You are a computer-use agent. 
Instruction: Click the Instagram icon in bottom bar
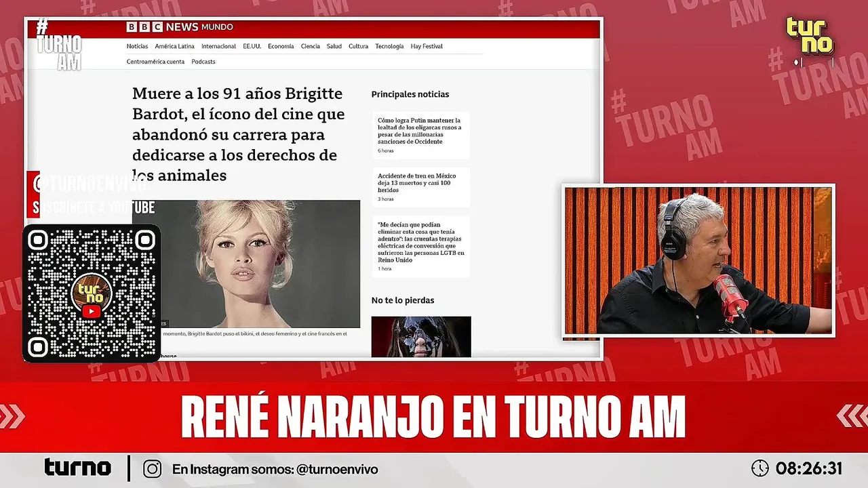tap(153, 468)
